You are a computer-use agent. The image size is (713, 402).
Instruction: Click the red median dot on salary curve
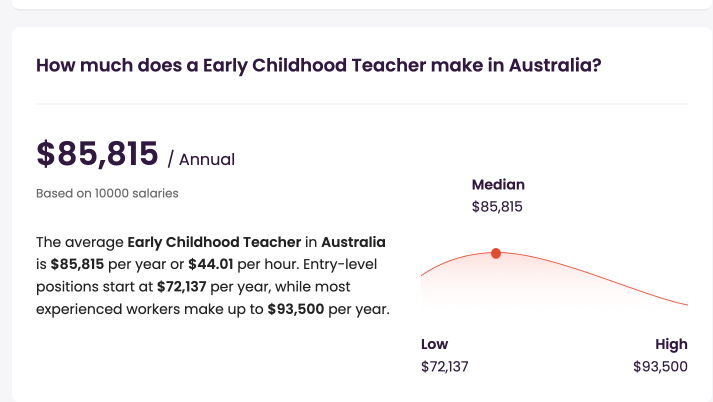click(496, 254)
